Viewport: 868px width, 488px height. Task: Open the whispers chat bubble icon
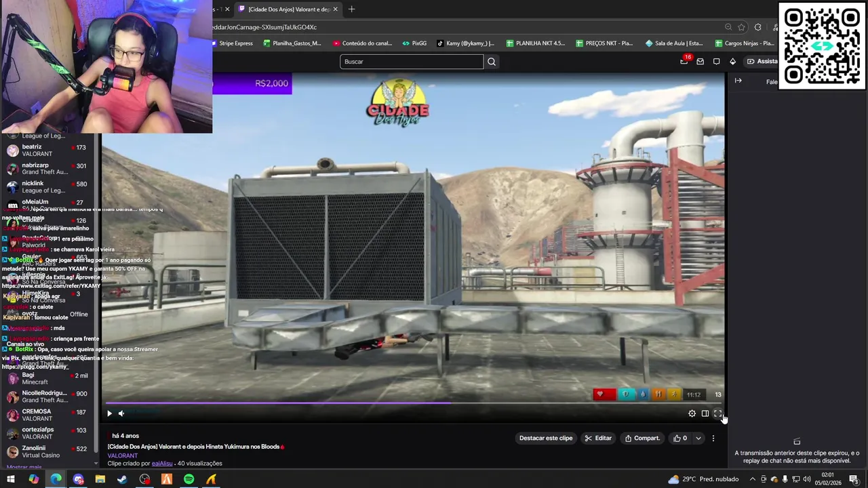(716, 62)
